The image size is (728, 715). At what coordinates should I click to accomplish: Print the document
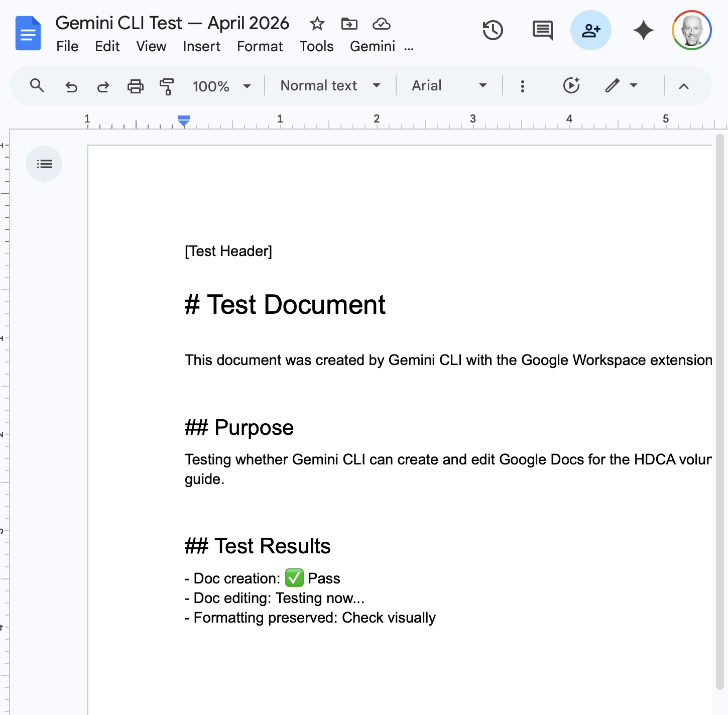135,86
